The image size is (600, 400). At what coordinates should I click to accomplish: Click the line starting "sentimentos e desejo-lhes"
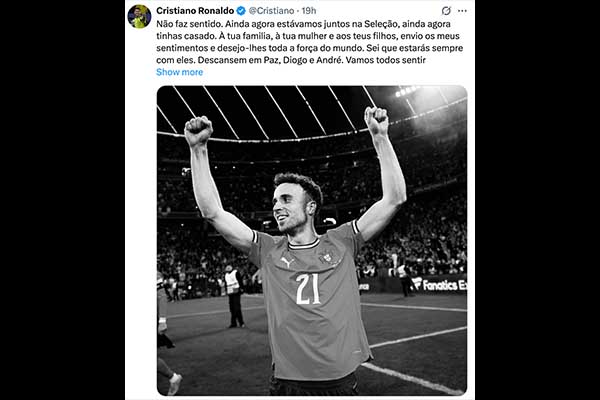pyautogui.click(x=310, y=48)
